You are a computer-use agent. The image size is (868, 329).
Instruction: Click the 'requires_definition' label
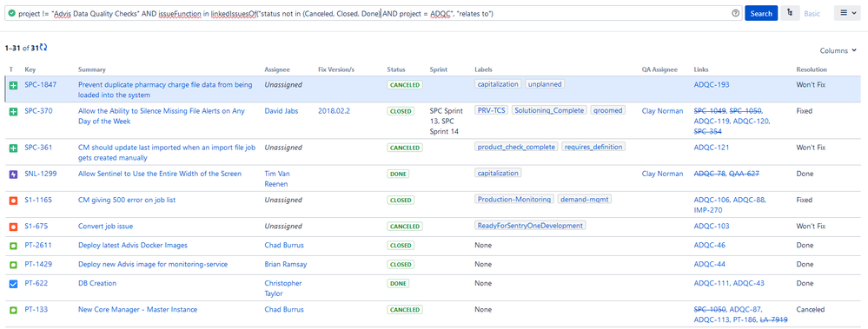(x=594, y=147)
